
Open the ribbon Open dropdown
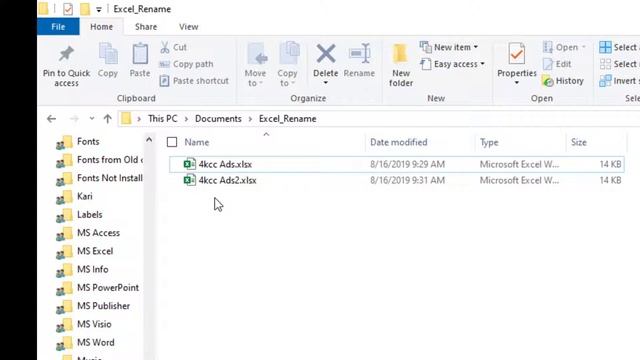564,47
